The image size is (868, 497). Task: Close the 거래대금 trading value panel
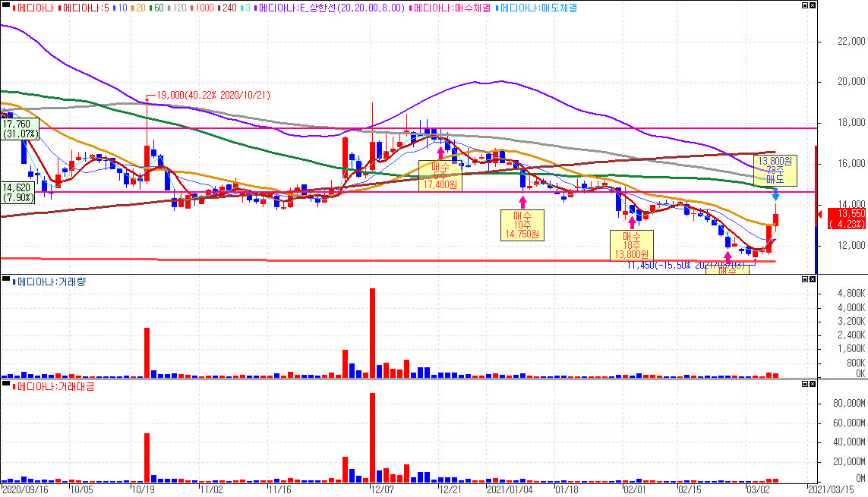pos(813,384)
